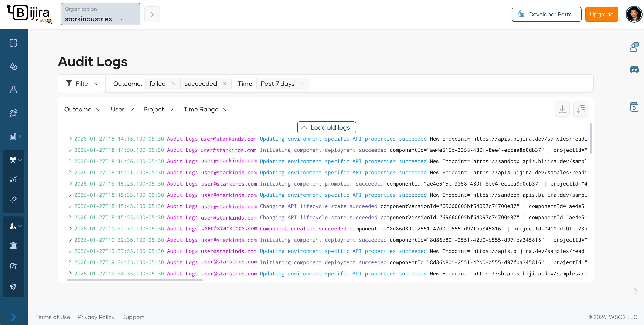Click the sort order logs icon
This screenshot has height=325, width=644.
coord(580,109)
